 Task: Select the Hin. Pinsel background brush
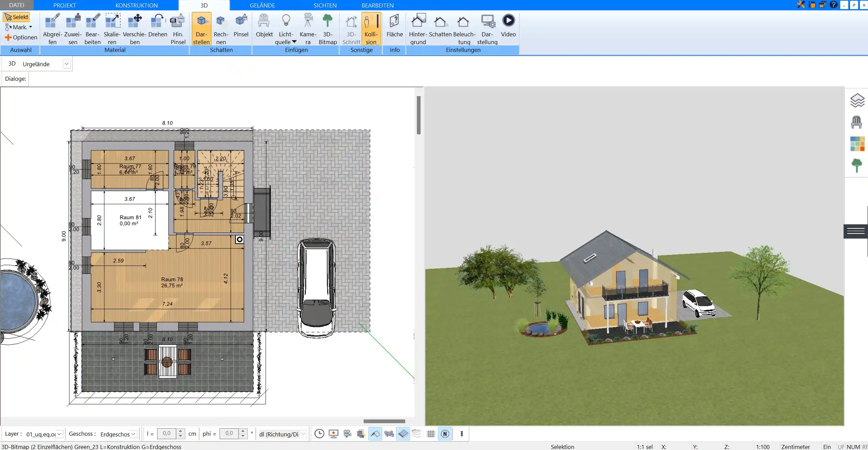pyautogui.click(x=178, y=29)
